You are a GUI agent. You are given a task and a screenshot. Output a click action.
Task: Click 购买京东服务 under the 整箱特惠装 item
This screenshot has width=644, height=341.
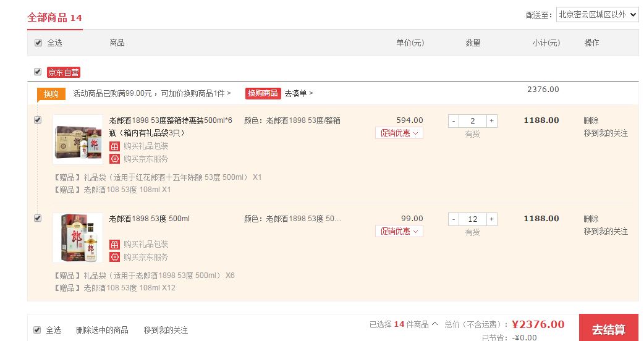click(x=146, y=159)
